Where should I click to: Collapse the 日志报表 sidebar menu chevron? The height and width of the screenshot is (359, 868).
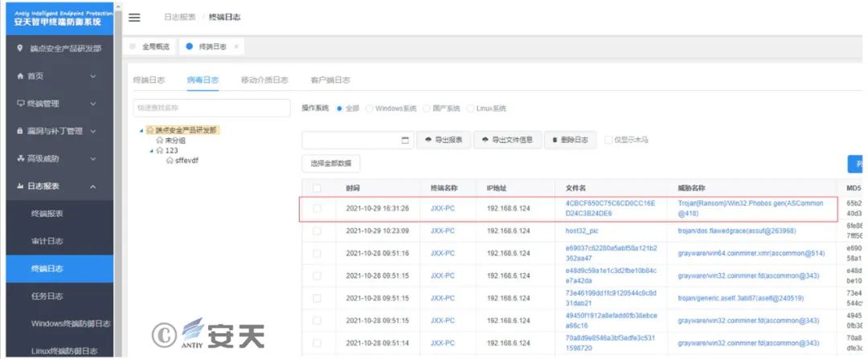pyautogui.click(x=93, y=187)
